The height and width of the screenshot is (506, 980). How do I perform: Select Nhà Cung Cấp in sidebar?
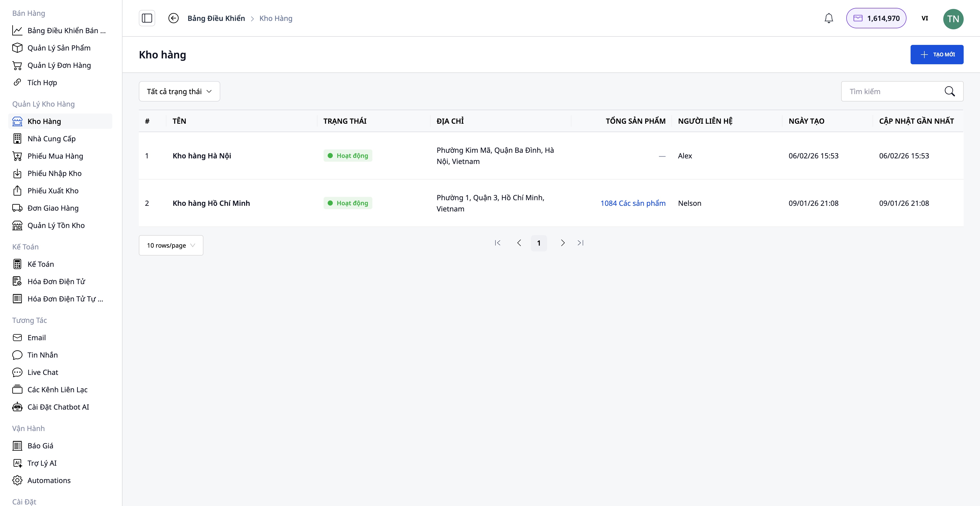pos(51,138)
